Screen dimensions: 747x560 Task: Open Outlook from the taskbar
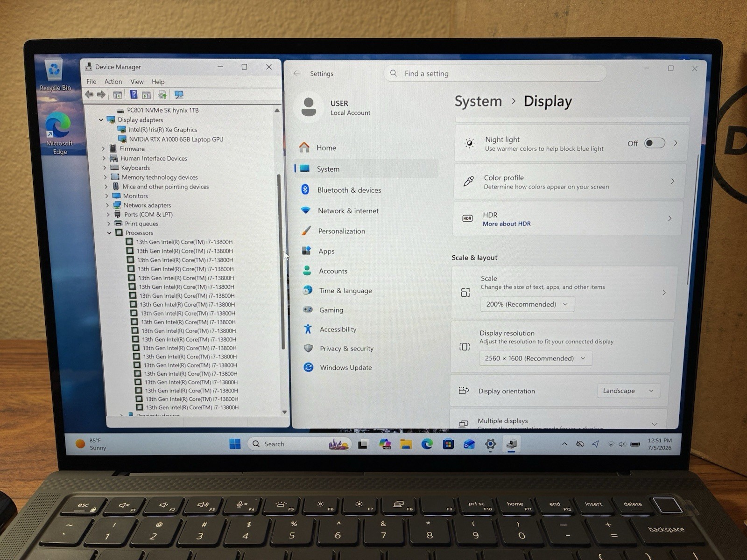click(x=469, y=444)
